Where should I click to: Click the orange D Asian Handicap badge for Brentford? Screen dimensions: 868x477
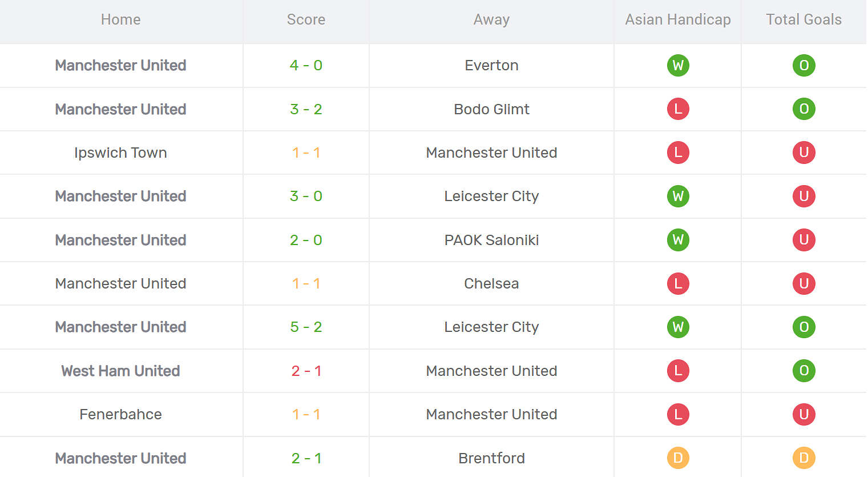[x=678, y=458]
